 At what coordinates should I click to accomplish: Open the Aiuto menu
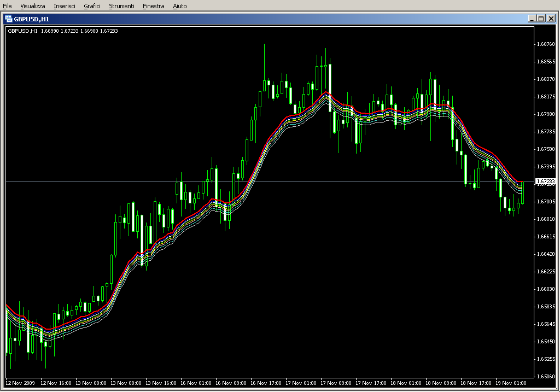click(x=179, y=6)
